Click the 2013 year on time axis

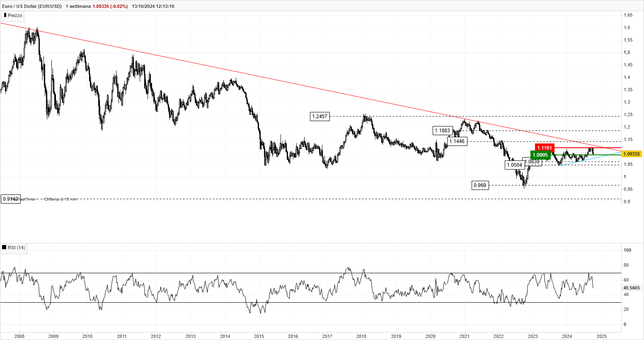click(191, 336)
